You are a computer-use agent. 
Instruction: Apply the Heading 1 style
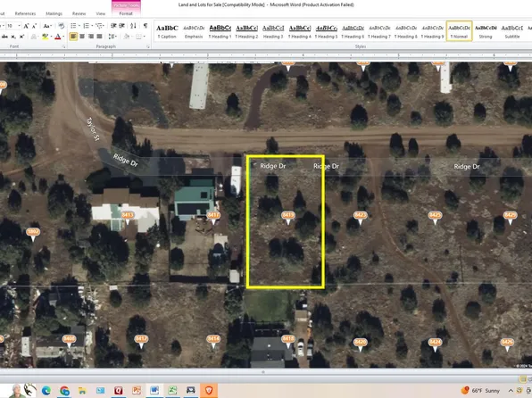(220, 31)
